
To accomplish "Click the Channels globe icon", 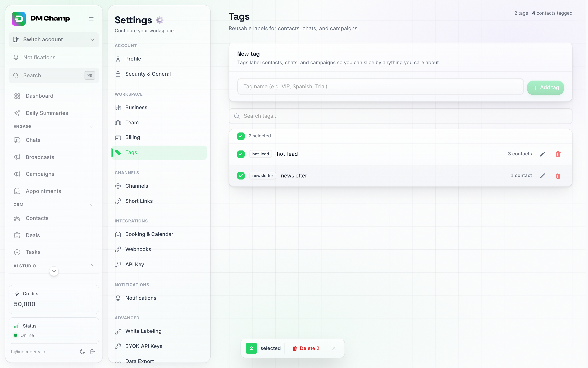I will point(118,186).
